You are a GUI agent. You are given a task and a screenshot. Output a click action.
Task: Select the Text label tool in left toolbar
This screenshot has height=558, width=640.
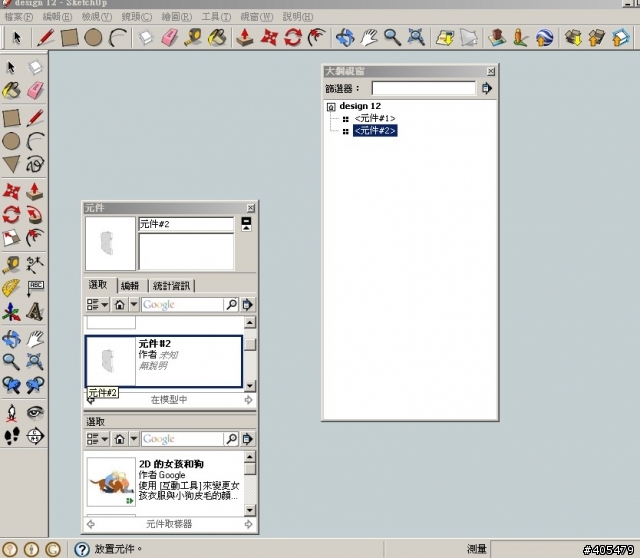[35, 288]
